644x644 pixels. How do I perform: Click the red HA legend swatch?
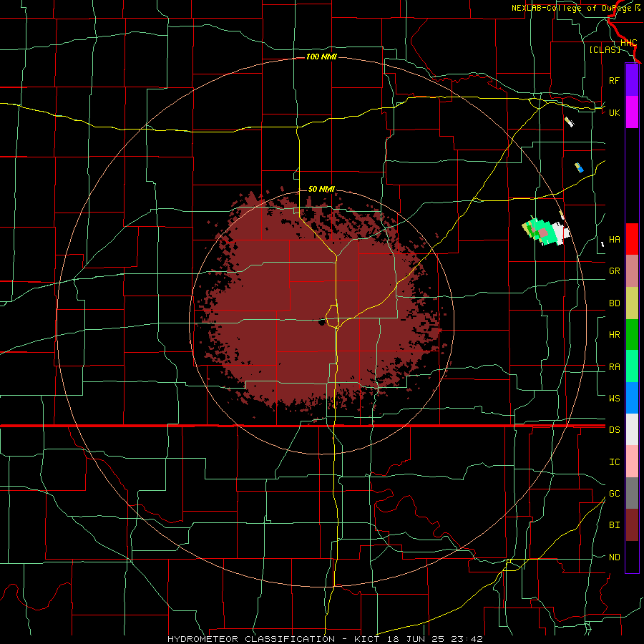[632, 239]
